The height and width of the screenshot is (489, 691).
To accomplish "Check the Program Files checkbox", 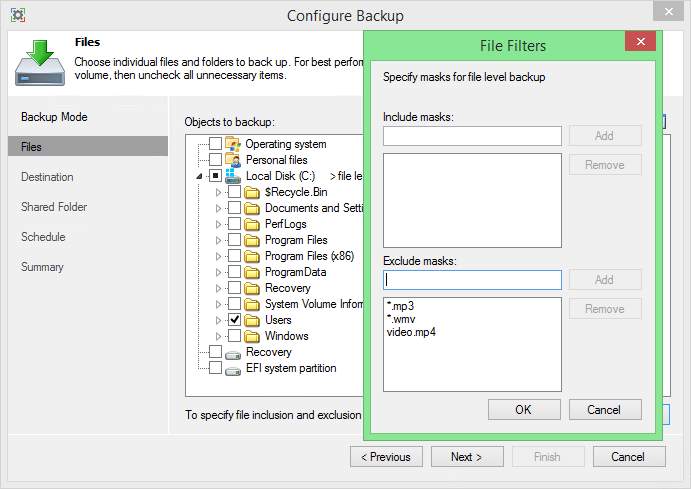I will tap(234, 240).
